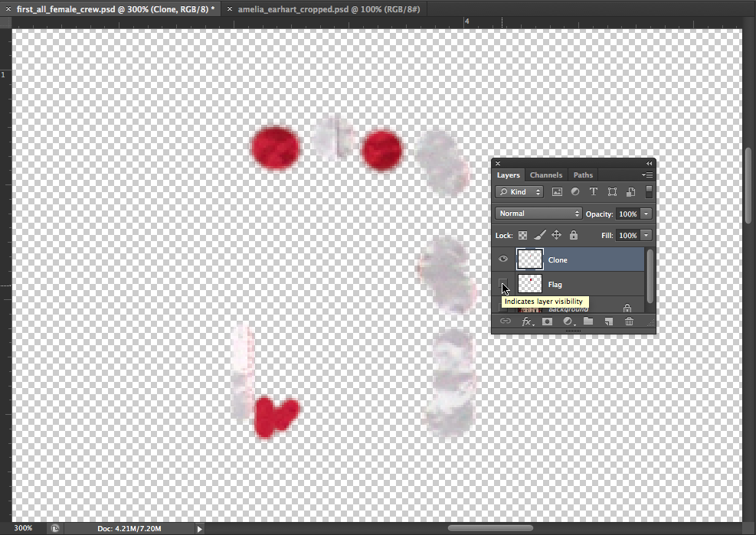Create a new layer with the page icon
This screenshot has height=535, width=756.
click(609, 322)
